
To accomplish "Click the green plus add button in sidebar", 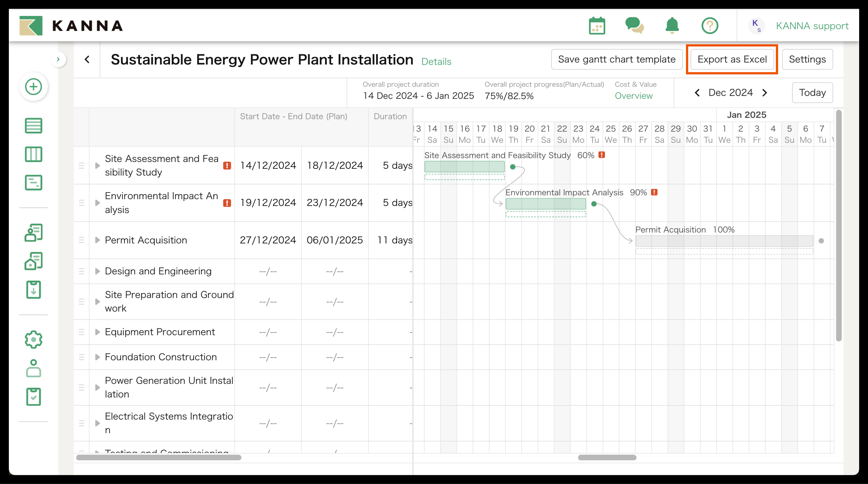I will (33, 87).
